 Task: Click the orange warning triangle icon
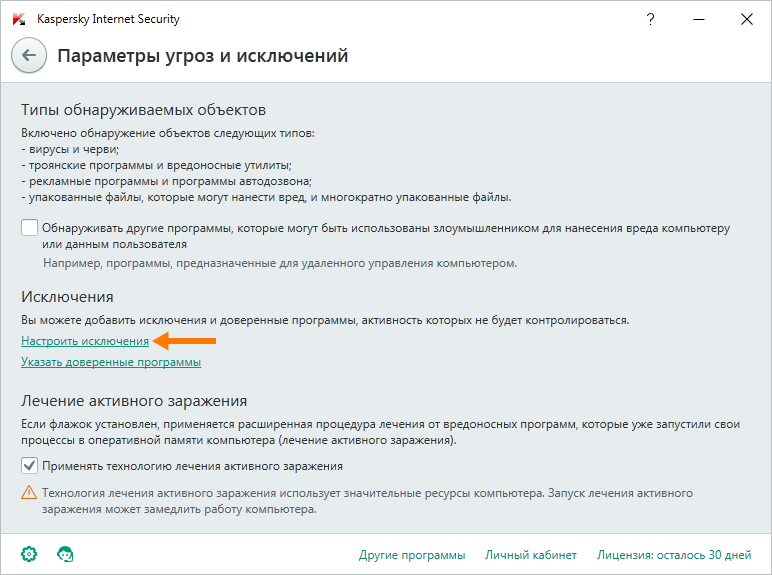(29, 492)
